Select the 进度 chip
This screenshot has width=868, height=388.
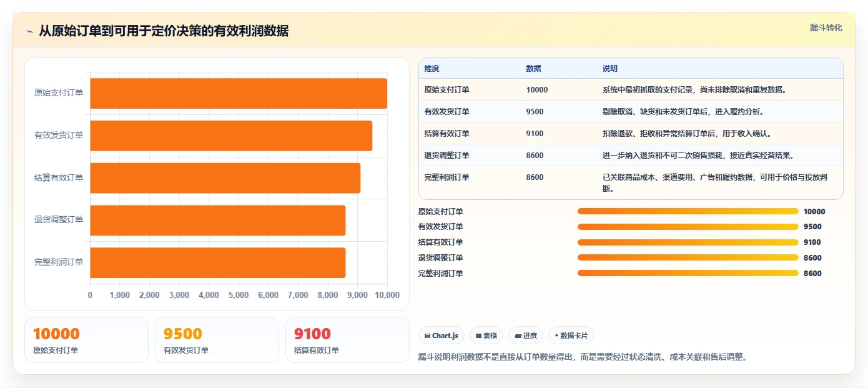coord(526,336)
